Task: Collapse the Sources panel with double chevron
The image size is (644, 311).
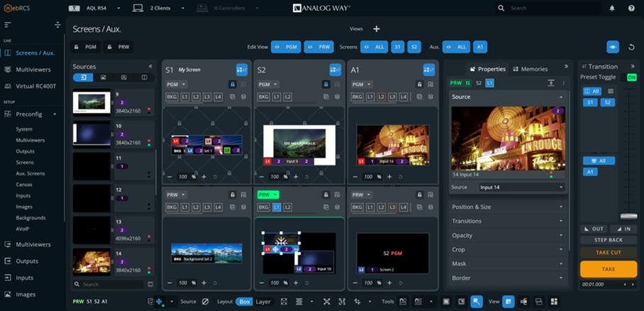Action: (x=150, y=66)
